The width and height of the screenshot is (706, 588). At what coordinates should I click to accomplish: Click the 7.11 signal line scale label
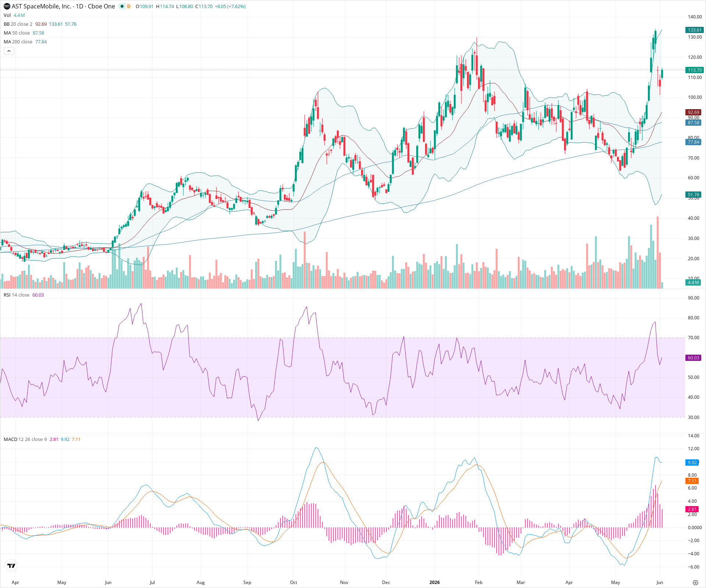click(692, 481)
